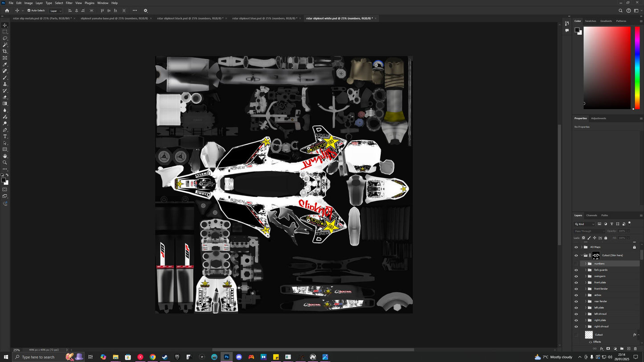Choose the Zoom tool in toolbar
644x362 pixels.
pyautogui.click(x=5, y=163)
